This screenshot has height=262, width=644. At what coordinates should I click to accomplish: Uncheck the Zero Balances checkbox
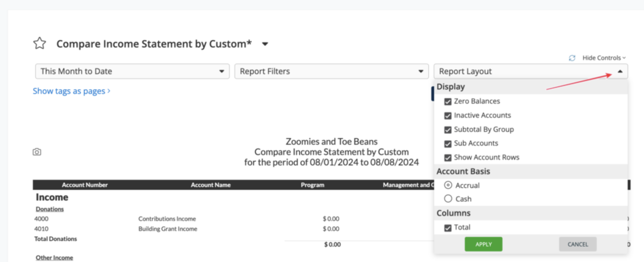pyautogui.click(x=448, y=102)
